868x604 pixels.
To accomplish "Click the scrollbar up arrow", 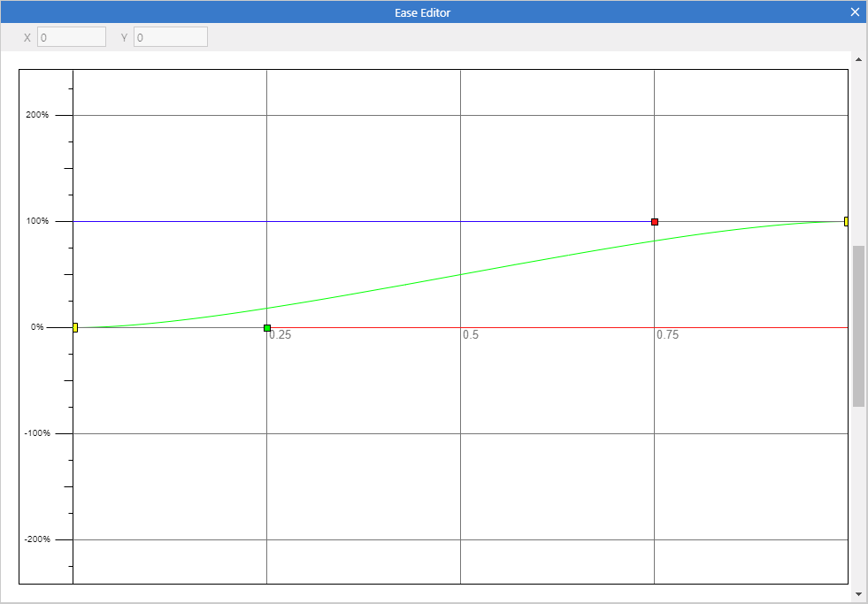I will [858, 59].
